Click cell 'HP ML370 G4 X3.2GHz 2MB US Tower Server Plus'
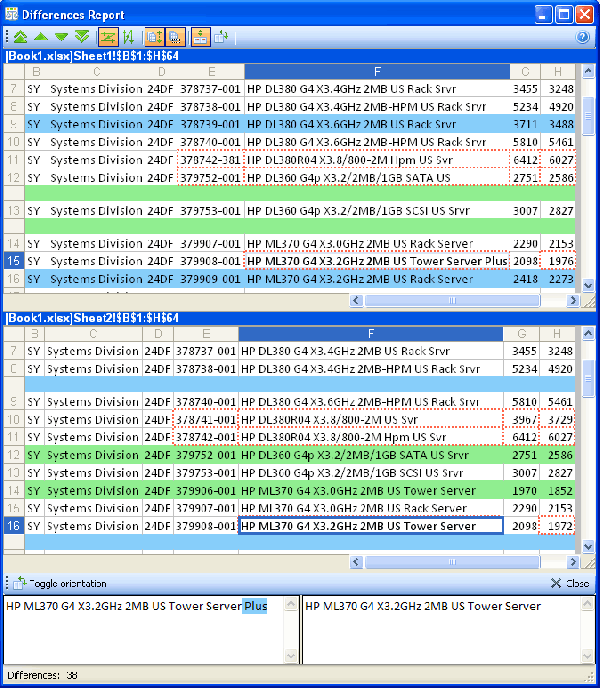The height and width of the screenshot is (688, 600). coord(377,261)
